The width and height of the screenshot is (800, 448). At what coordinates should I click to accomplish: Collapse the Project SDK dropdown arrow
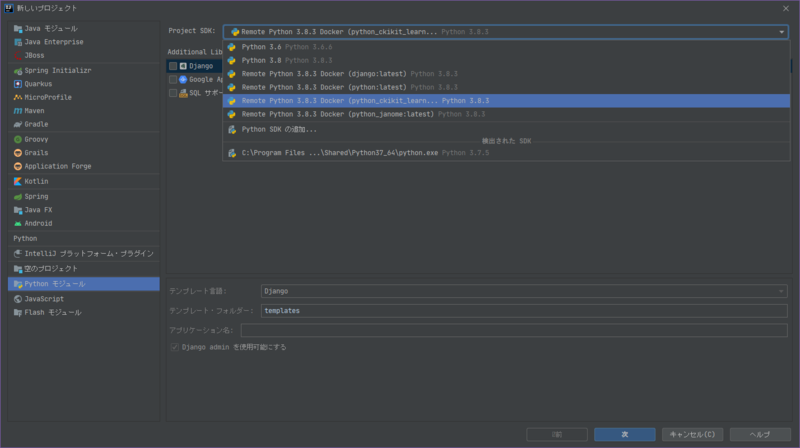point(781,32)
